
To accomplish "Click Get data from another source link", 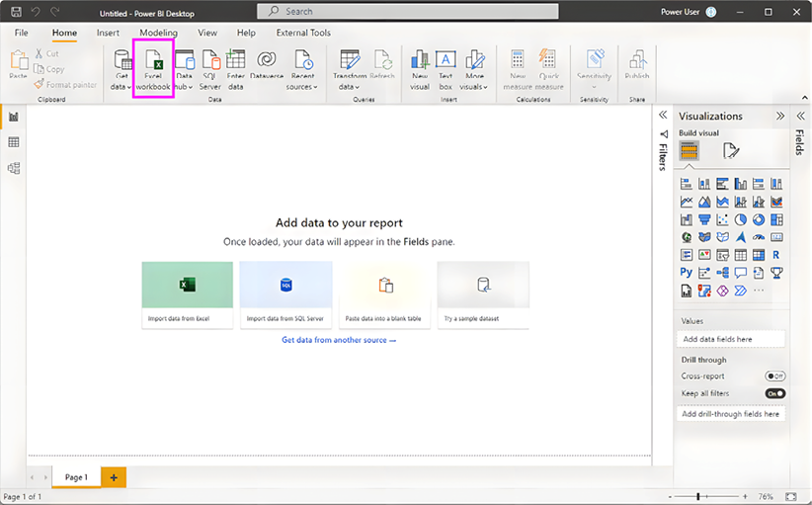I will (x=338, y=340).
